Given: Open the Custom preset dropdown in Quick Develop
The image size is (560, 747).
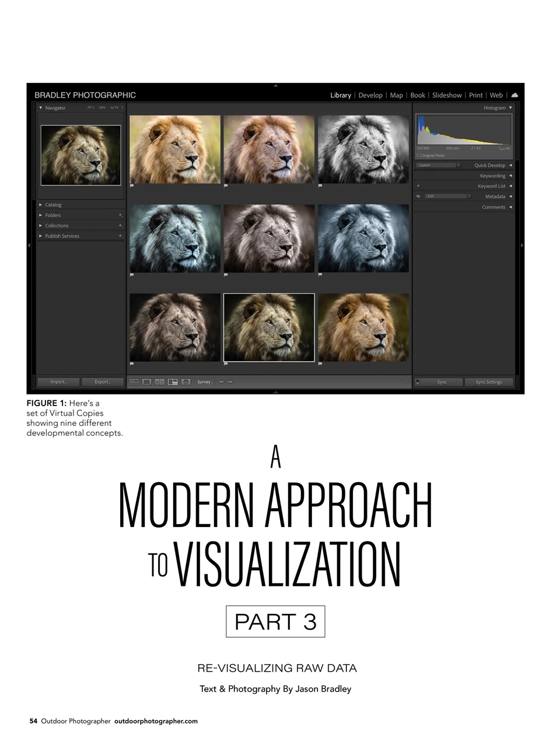Looking at the screenshot, I should [459, 165].
